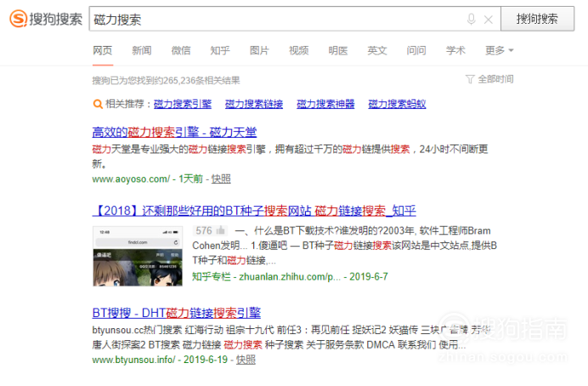The width and height of the screenshot is (588, 386).
Task: Click the 磁力天堂 result description snippet
Action: coord(290,156)
